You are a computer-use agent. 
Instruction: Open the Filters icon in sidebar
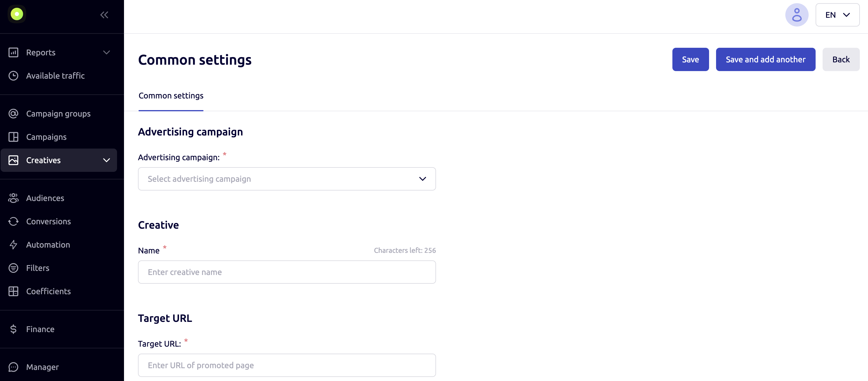click(x=13, y=268)
